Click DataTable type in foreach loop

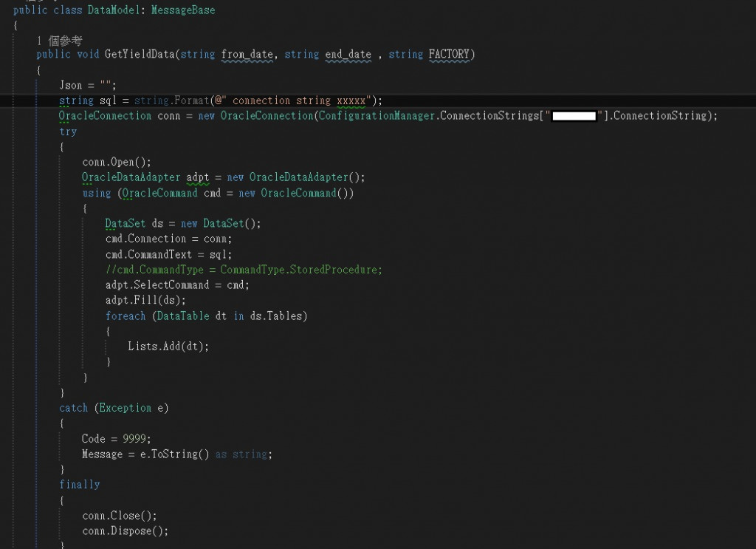click(x=183, y=316)
